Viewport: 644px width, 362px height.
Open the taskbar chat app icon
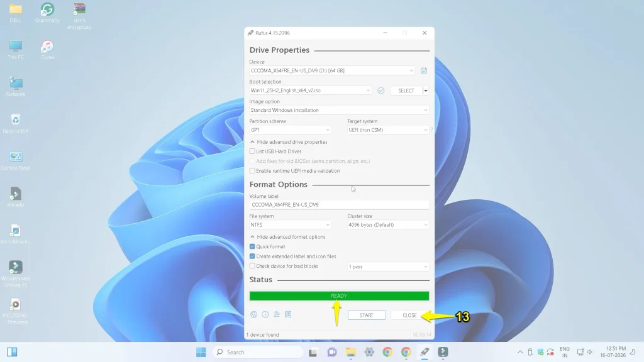(332, 352)
